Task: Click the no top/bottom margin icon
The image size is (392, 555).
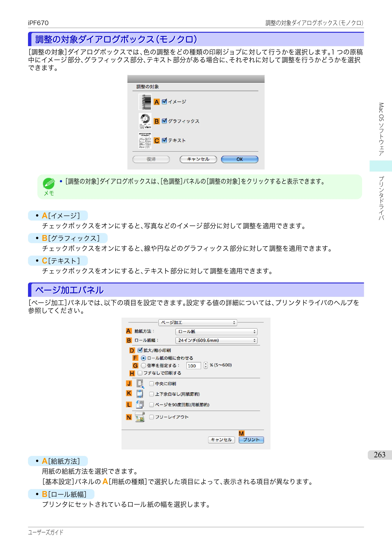Action: pyautogui.click(x=140, y=394)
